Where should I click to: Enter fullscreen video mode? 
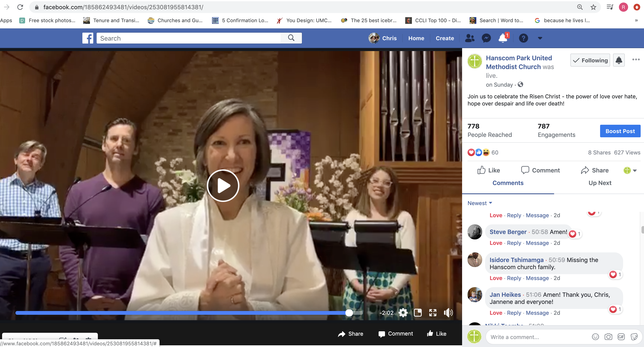(433, 313)
